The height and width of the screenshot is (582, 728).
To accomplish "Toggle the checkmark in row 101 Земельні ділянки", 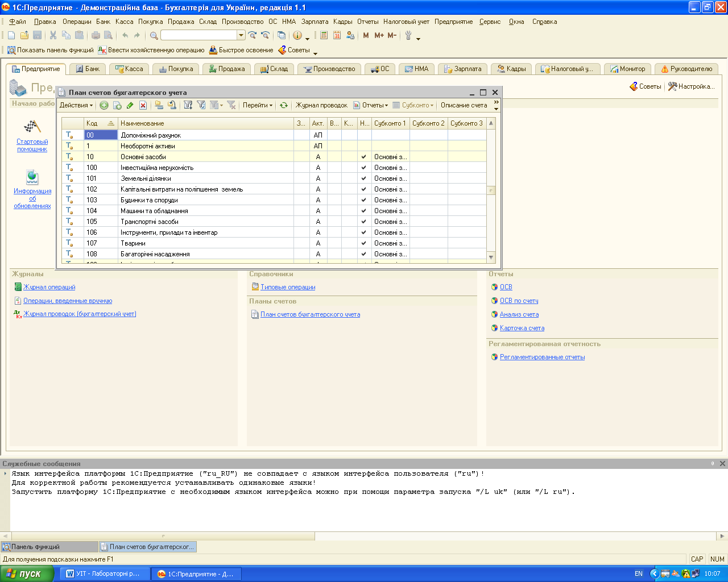I will [x=364, y=178].
